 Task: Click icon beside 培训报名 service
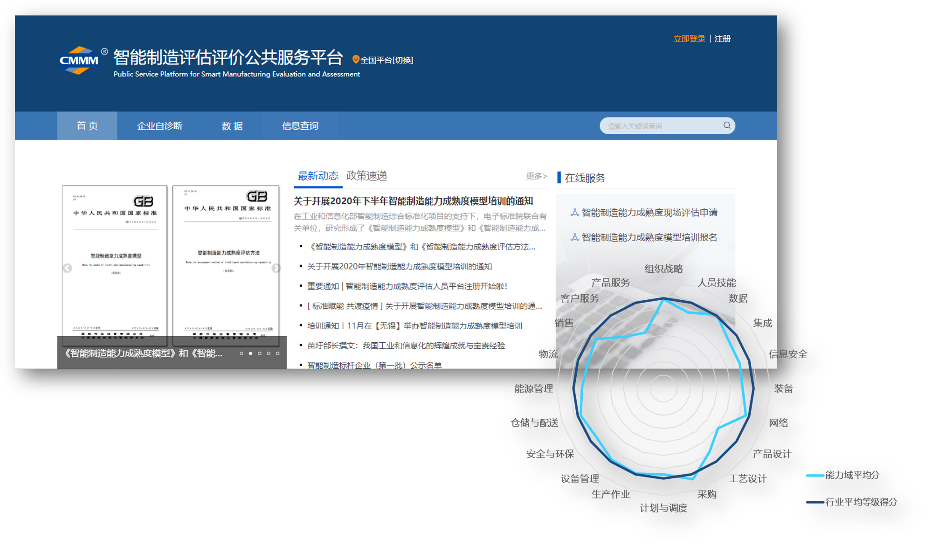[574, 237]
